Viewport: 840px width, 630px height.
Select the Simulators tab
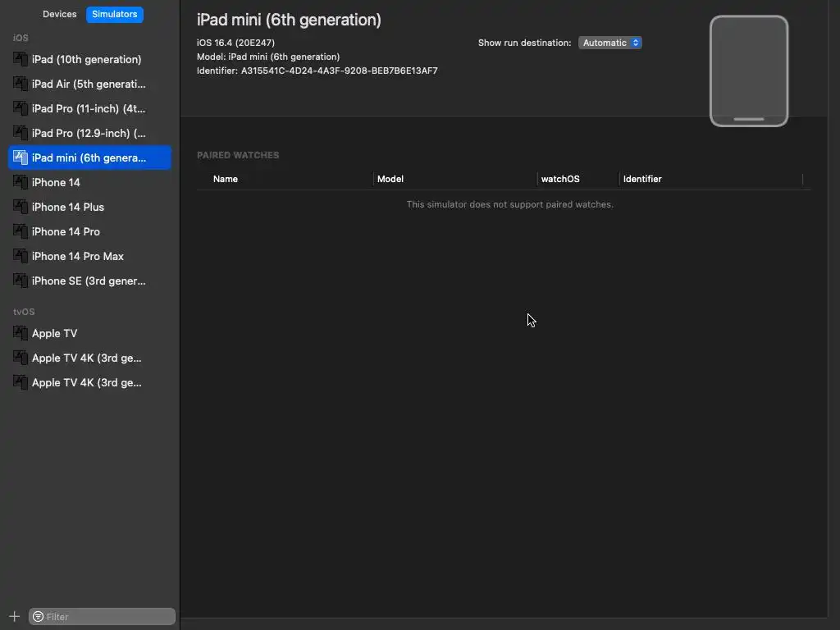click(115, 14)
